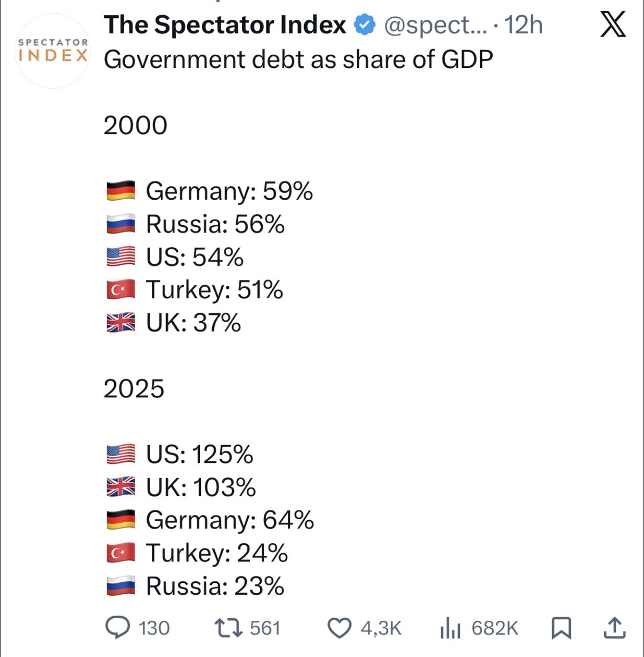
Task: Click the blue verified checkmark badge
Action: coord(365,25)
